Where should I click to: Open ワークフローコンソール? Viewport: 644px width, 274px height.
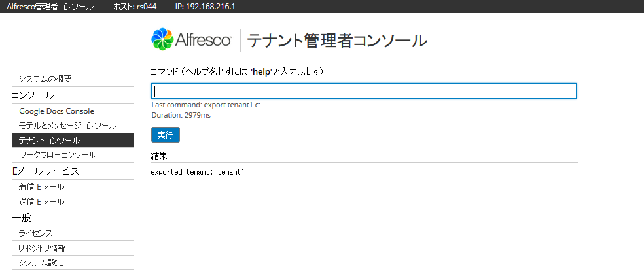click(58, 155)
